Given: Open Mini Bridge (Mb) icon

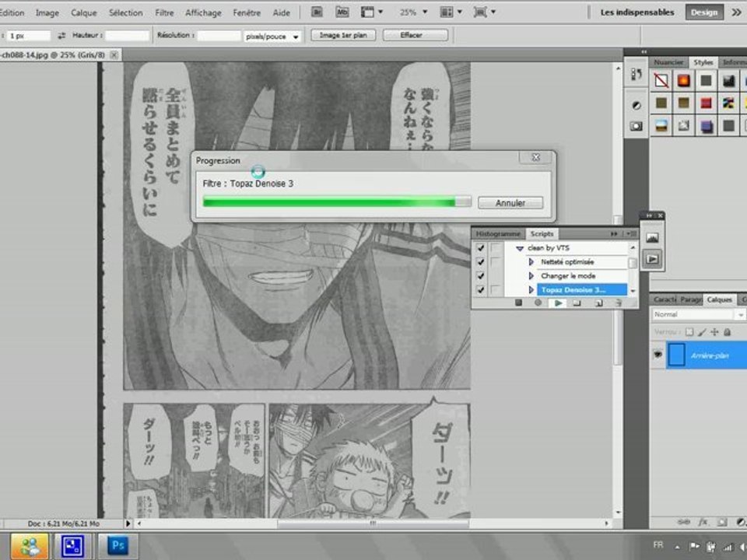Looking at the screenshot, I should (x=342, y=12).
